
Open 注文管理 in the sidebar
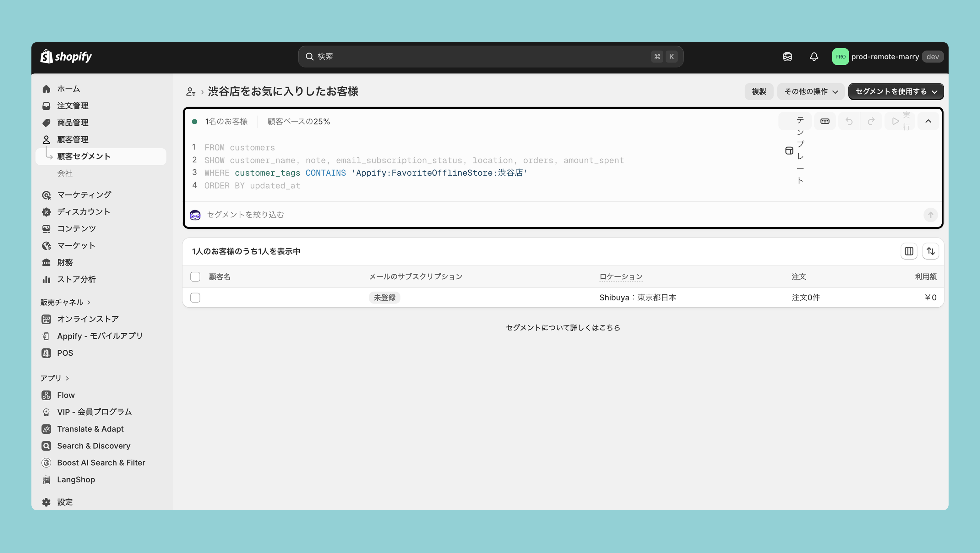pyautogui.click(x=73, y=106)
